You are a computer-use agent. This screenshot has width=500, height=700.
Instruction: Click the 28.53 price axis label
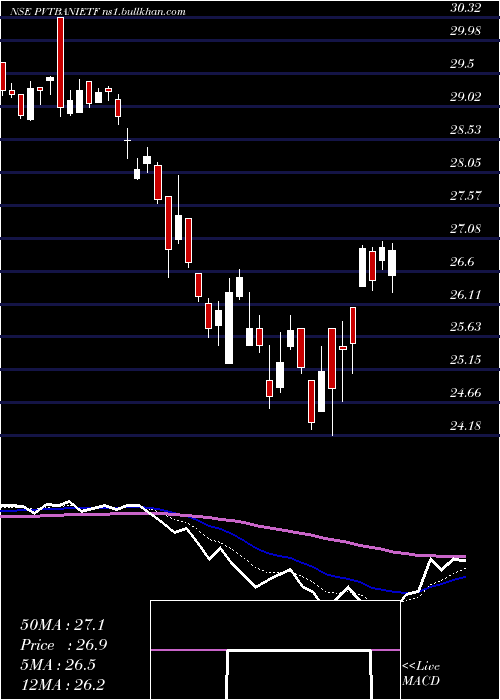point(465,130)
